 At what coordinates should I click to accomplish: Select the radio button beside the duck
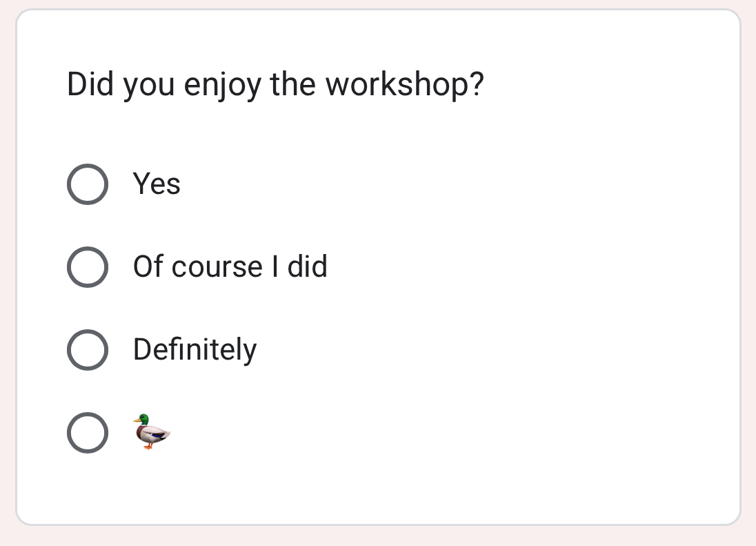(88, 433)
